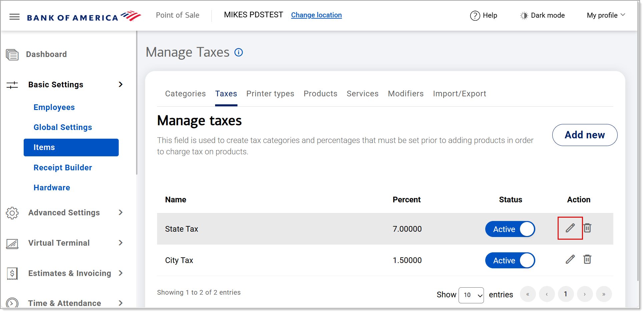Open the Services tab
644x313 pixels.
tap(363, 94)
